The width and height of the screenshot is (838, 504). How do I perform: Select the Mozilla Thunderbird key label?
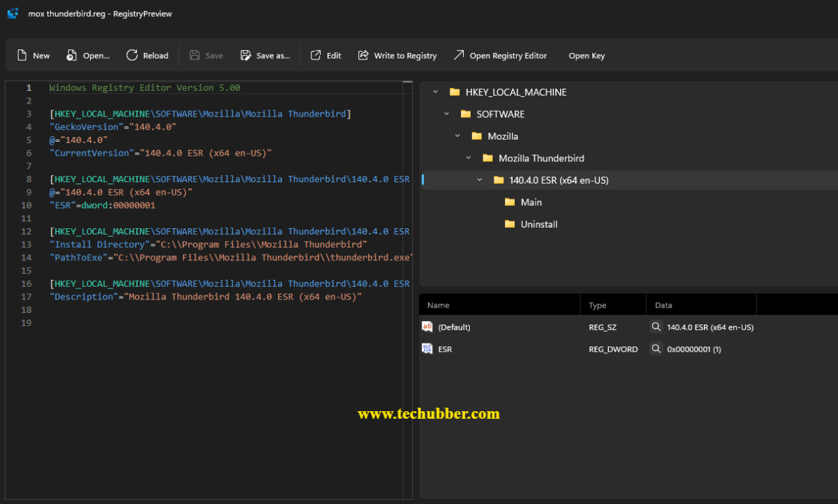(541, 158)
